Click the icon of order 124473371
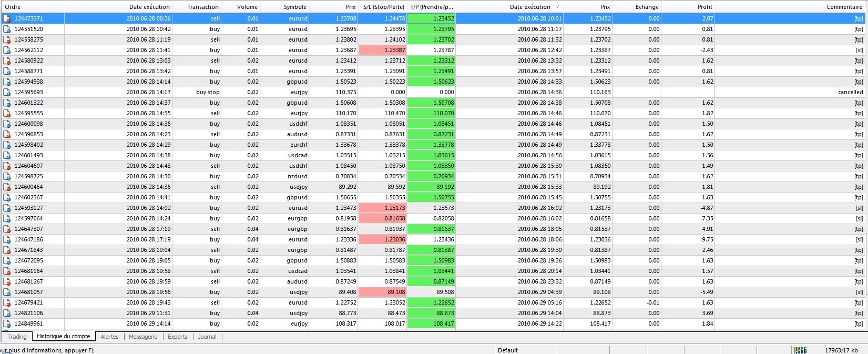Screen dimensions: 868x354 pos(7,18)
